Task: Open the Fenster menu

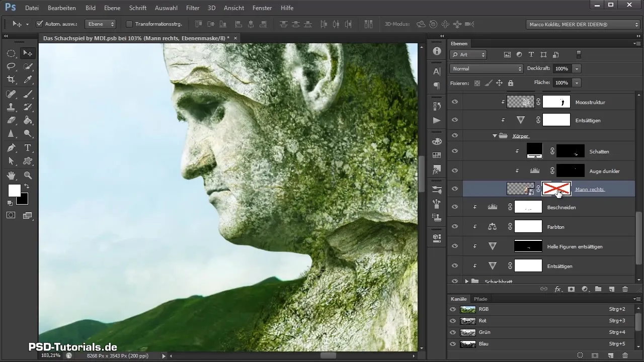Action: pos(263,8)
